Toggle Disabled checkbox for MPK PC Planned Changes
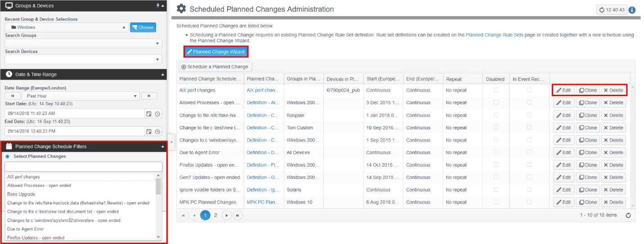This screenshot has height=244, width=644. click(496, 202)
